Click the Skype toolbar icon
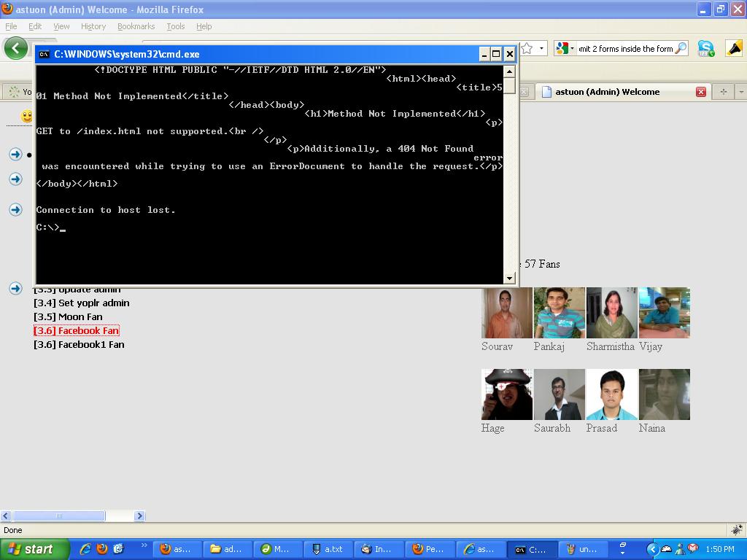The image size is (747, 560). (x=706, y=48)
